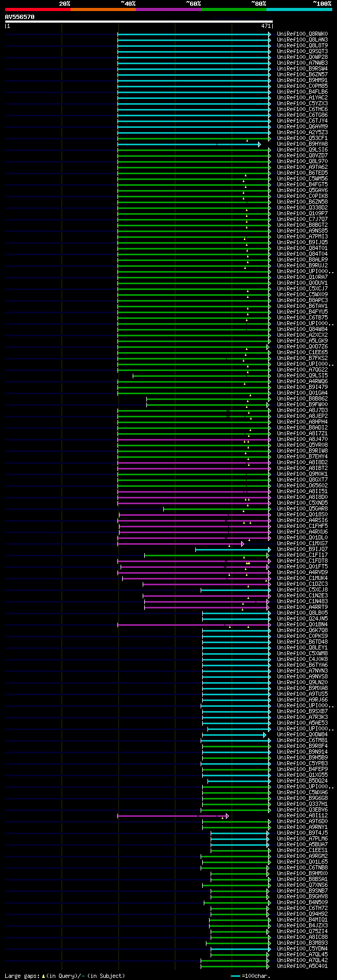
Task: Select the hit label UniRef100_B9FW00
Action: click(x=302, y=404)
